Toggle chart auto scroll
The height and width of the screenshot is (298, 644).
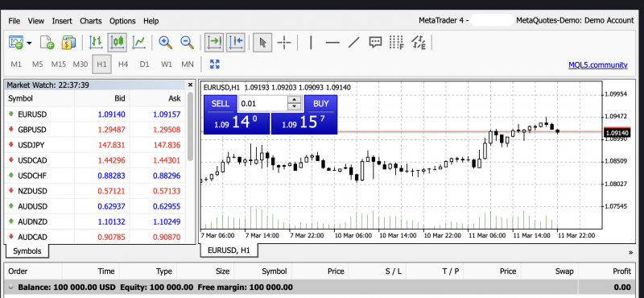[214, 43]
